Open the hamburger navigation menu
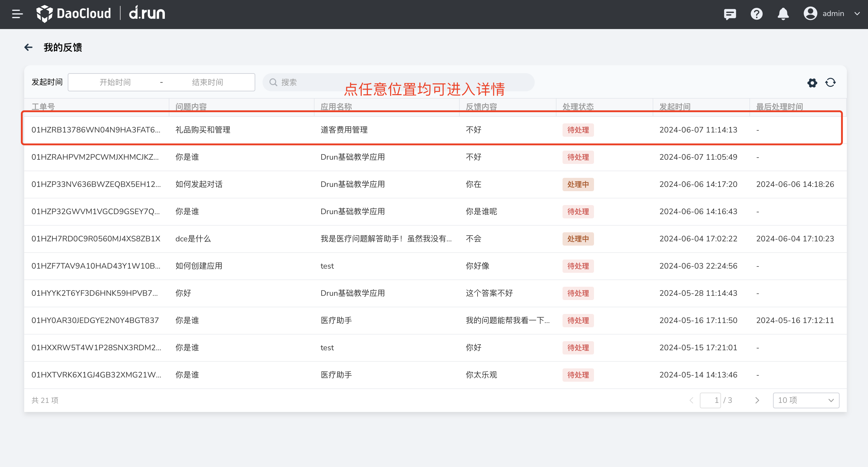 [17, 14]
